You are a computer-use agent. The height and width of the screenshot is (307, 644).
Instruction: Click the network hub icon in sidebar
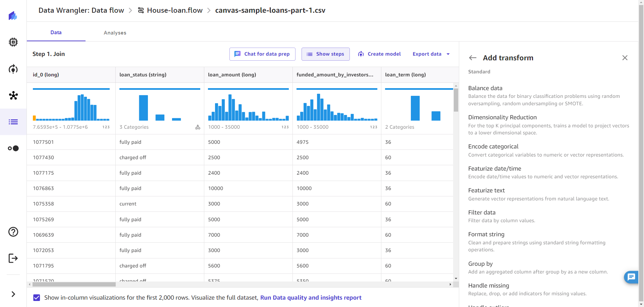[13, 96]
